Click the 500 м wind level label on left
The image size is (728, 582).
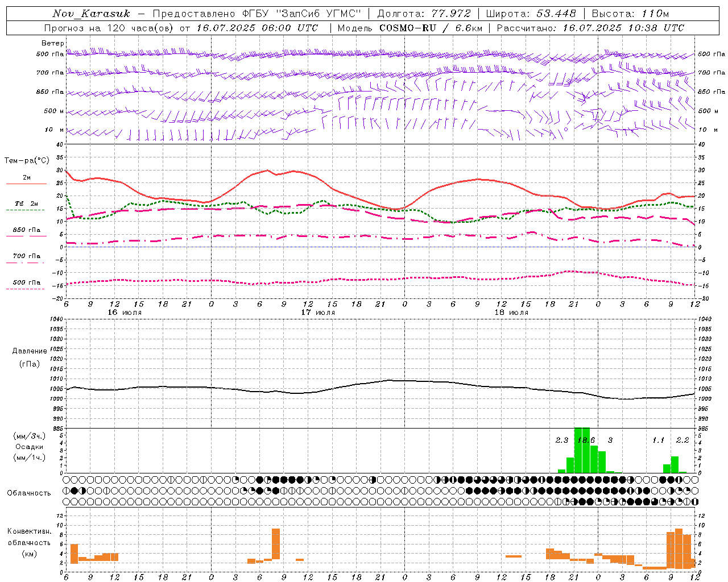tap(55, 111)
